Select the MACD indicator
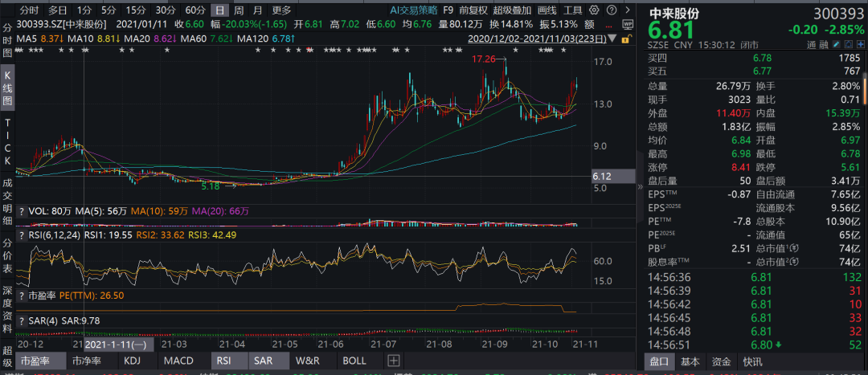The image size is (868, 375). point(178,361)
